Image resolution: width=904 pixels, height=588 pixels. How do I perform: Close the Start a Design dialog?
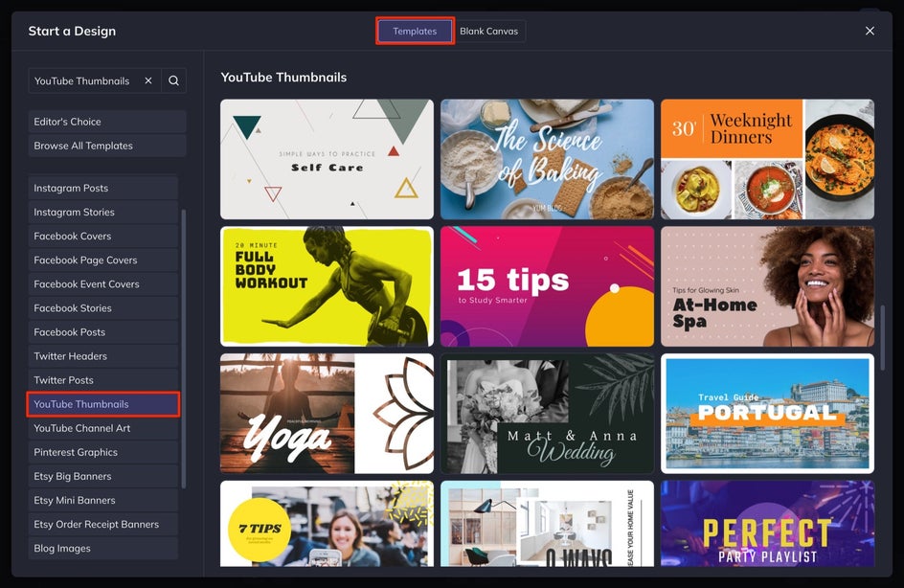pyautogui.click(x=870, y=31)
